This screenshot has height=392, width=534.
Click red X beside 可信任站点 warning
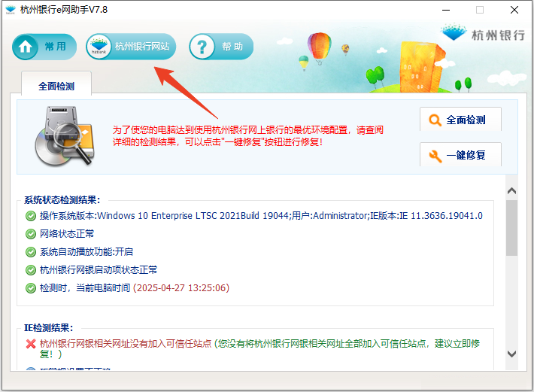tap(31, 344)
